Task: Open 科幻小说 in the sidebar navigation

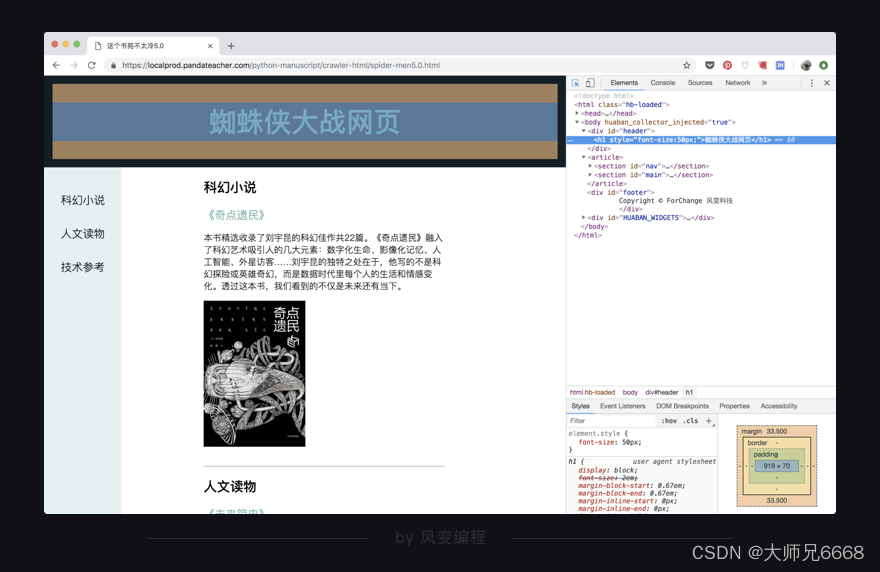Action: (82, 200)
